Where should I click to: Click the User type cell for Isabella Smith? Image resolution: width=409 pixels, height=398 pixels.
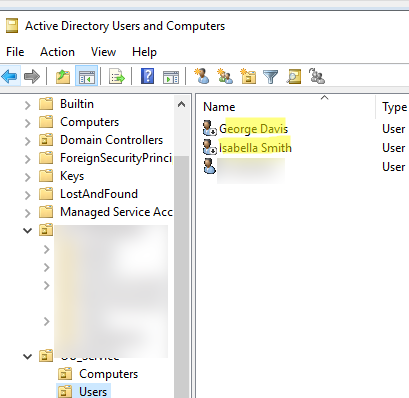coord(394,148)
